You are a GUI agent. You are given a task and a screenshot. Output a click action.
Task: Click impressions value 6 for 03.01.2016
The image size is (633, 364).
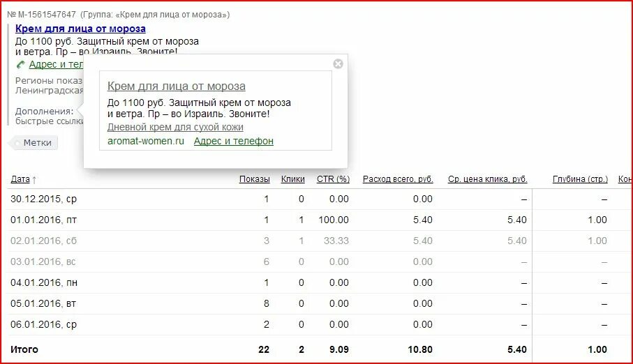pos(267,262)
